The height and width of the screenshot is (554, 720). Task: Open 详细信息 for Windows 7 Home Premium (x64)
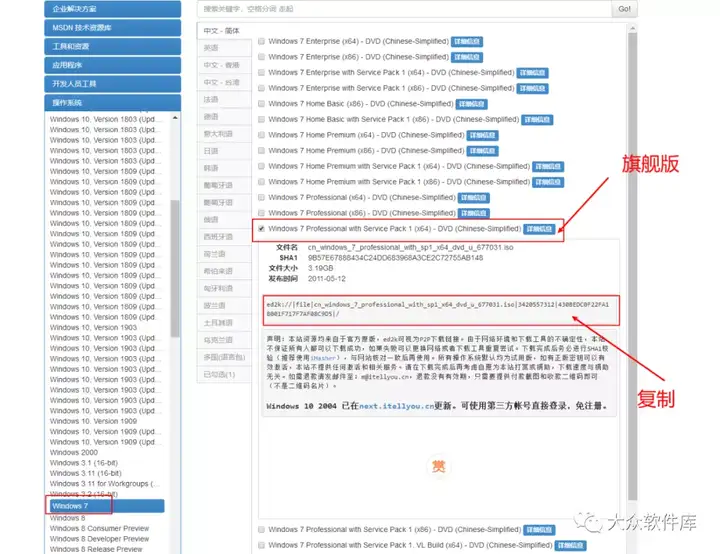coord(482,136)
